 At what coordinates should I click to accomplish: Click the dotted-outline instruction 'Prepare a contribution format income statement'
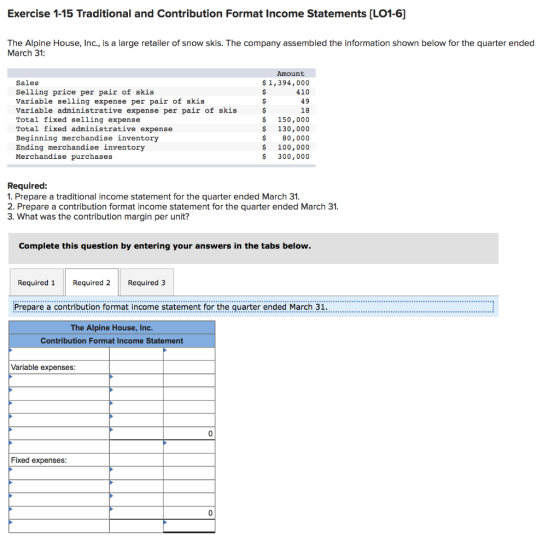click(254, 307)
